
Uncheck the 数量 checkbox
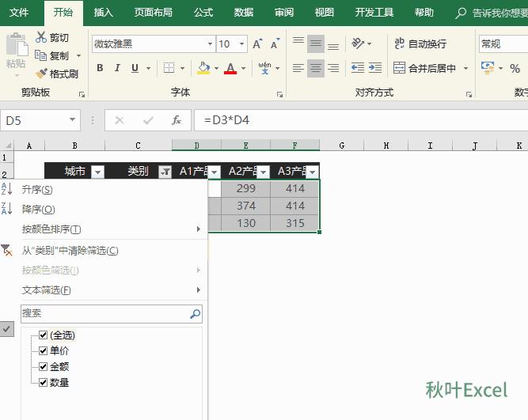tap(43, 382)
